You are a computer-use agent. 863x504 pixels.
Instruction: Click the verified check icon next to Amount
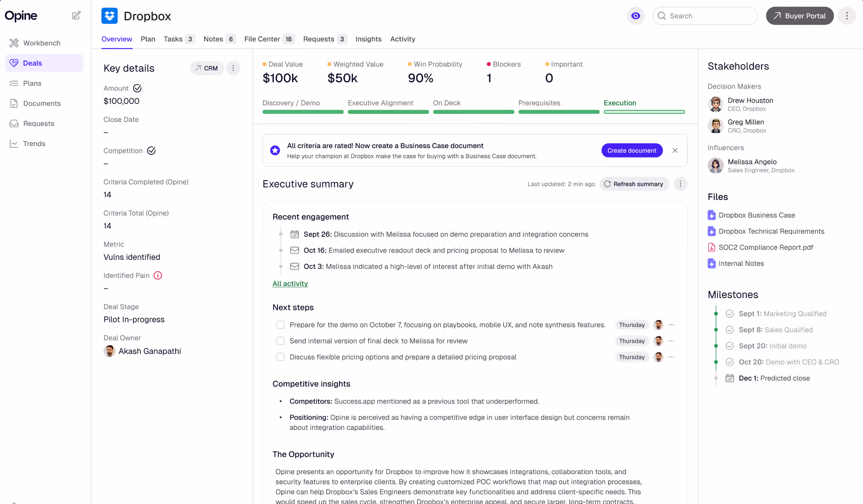(137, 88)
